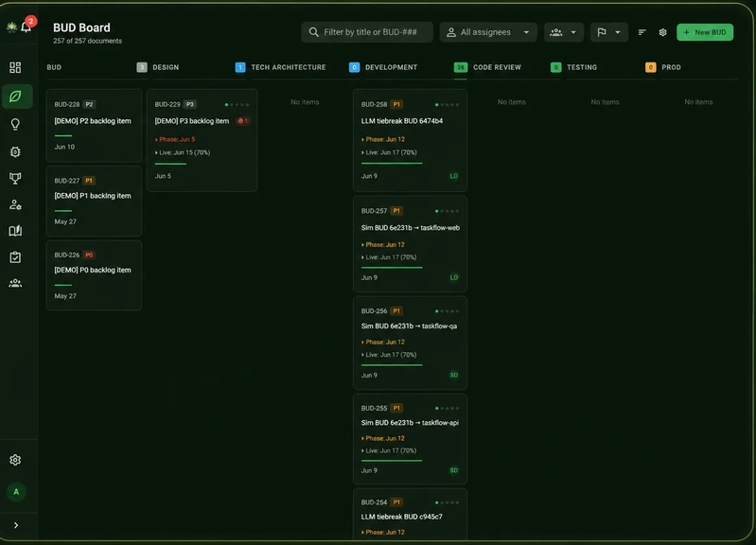Click the BUD-227 identifier
This screenshot has height=545, width=756.
(67, 181)
